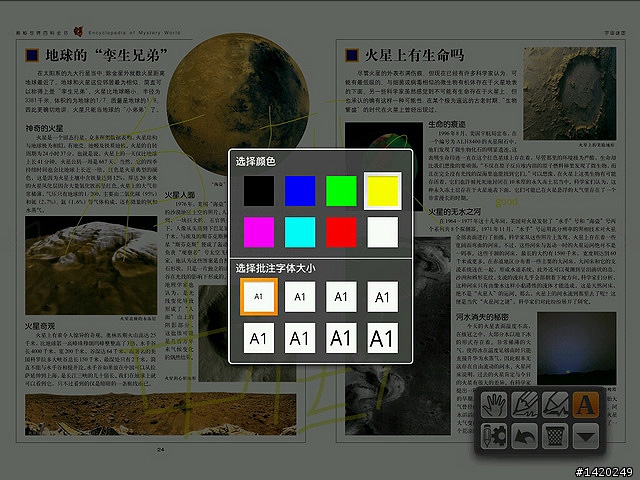Undo last annotation with curved arrow

tap(524, 436)
